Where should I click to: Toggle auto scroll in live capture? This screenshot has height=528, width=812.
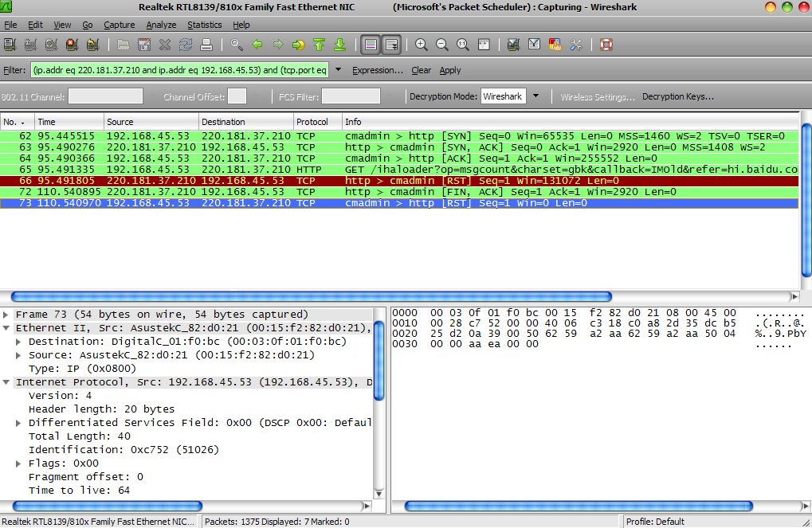[x=391, y=45]
